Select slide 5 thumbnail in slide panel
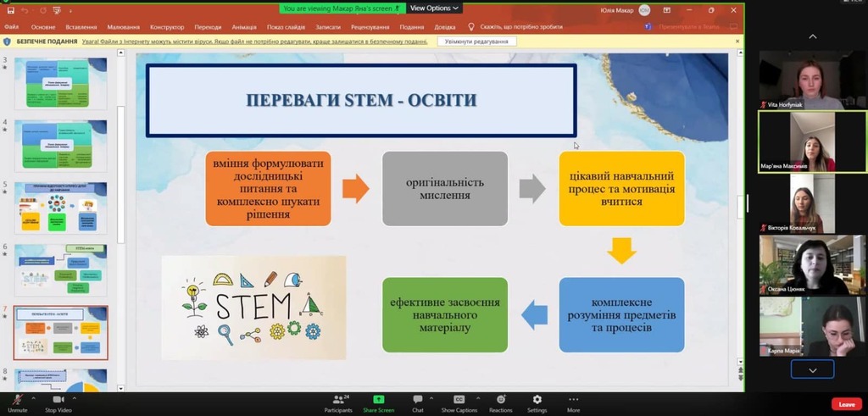The image size is (868, 416). 61,208
